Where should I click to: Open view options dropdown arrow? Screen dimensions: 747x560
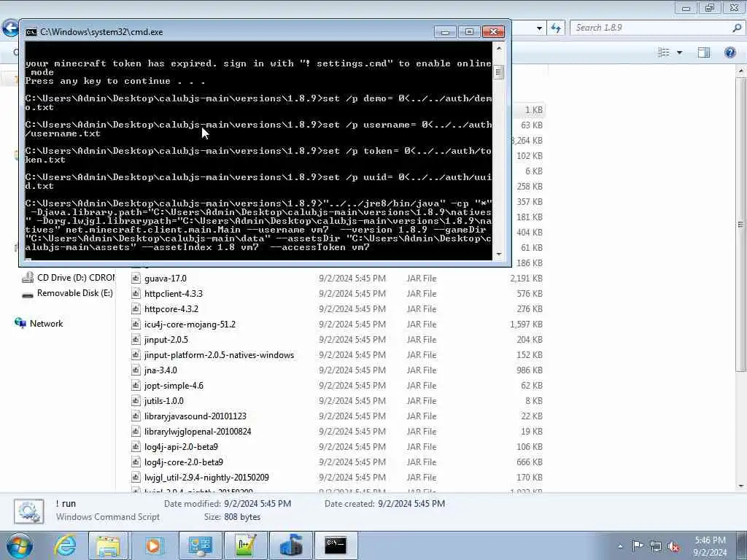coord(680,52)
